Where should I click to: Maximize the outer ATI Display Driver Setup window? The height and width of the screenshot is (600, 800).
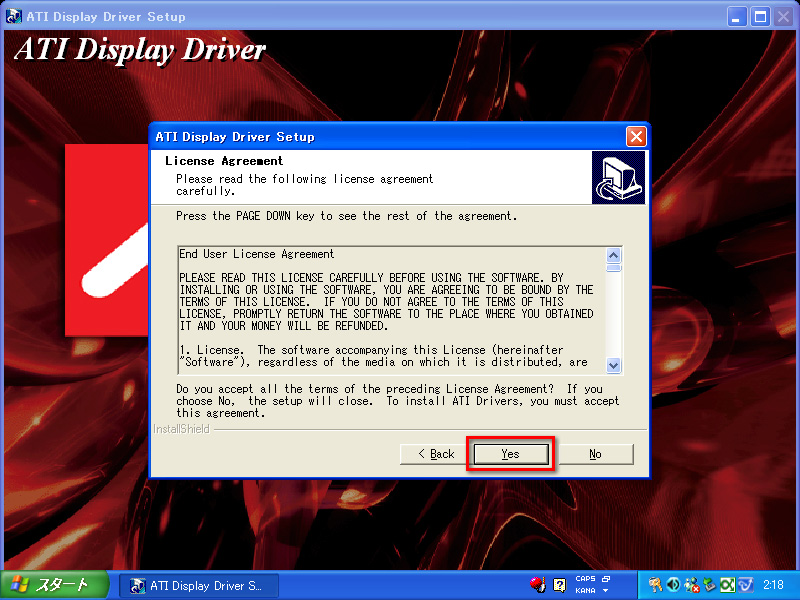point(760,17)
